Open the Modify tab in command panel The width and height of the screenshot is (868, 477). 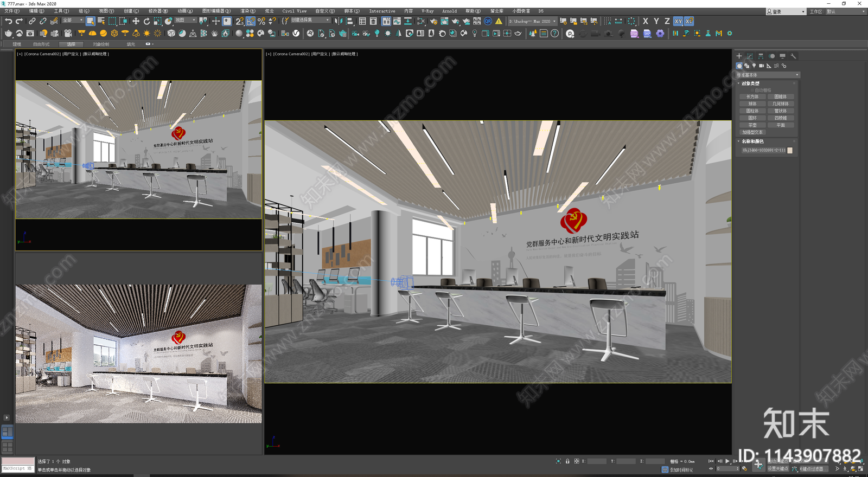click(x=750, y=56)
